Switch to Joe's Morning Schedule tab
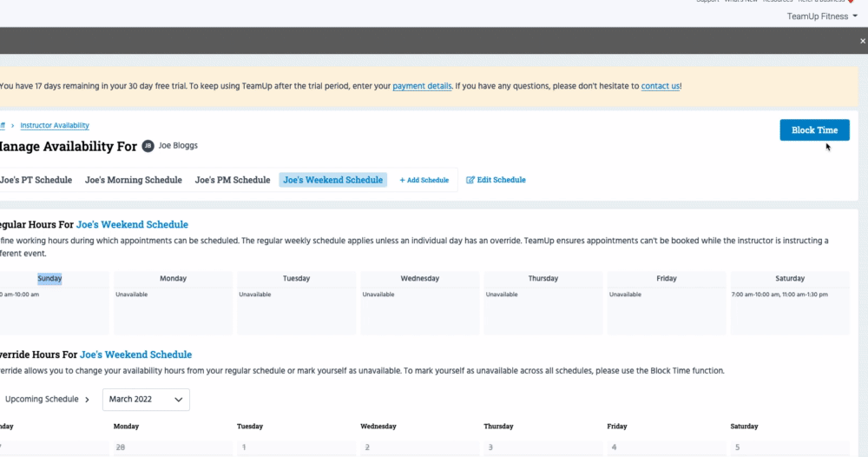 134,180
